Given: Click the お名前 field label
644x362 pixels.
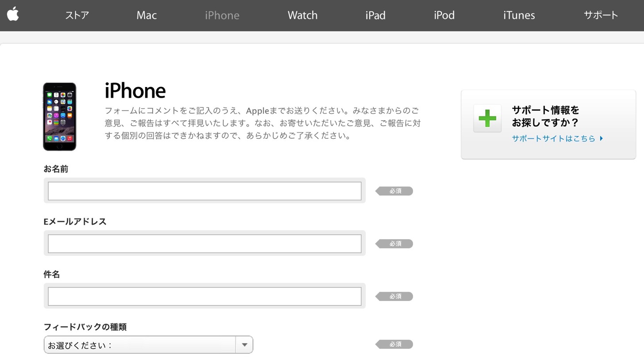Looking at the screenshot, I should [x=56, y=169].
